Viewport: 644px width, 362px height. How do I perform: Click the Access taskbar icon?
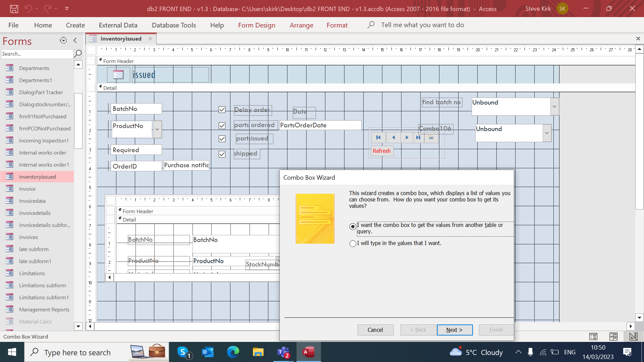pyautogui.click(x=309, y=352)
